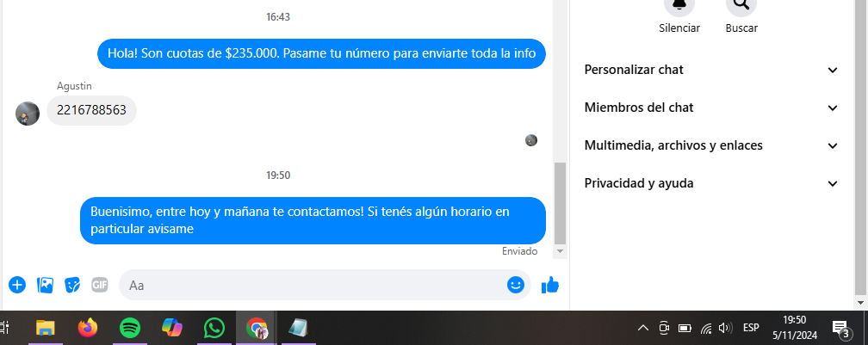Expand Personalizar chat section
Screen dimensions: 868x345
pos(711,70)
